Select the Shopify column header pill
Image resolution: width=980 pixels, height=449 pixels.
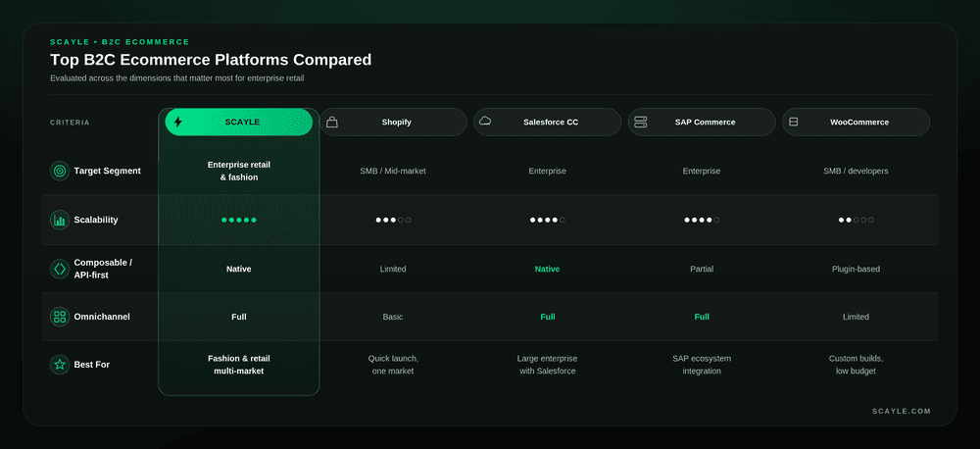click(x=393, y=122)
